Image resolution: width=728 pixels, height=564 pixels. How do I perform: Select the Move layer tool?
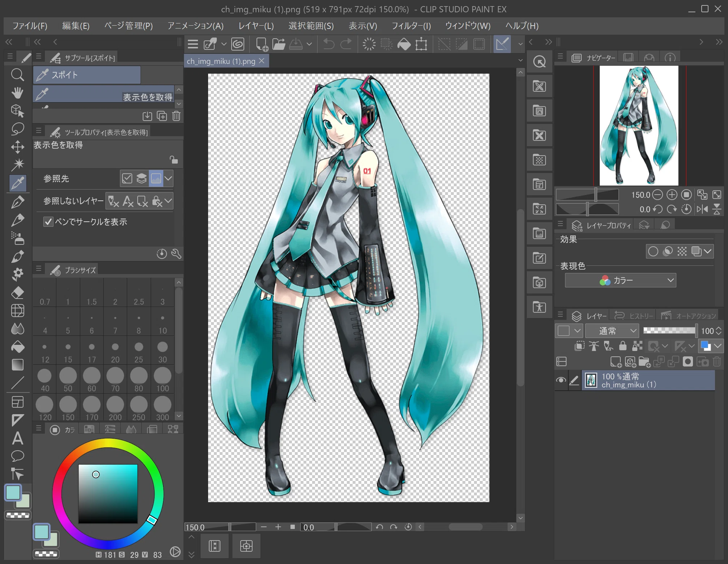[17, 147]
